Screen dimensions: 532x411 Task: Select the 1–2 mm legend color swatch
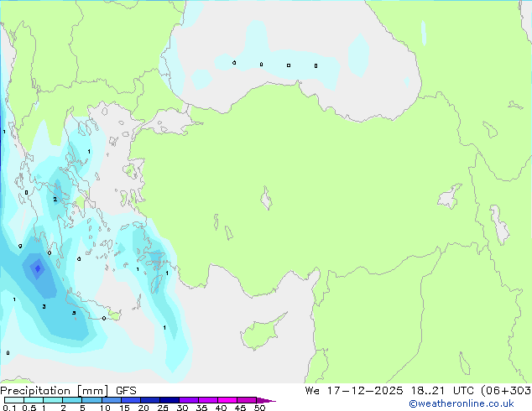click(53, 400)
